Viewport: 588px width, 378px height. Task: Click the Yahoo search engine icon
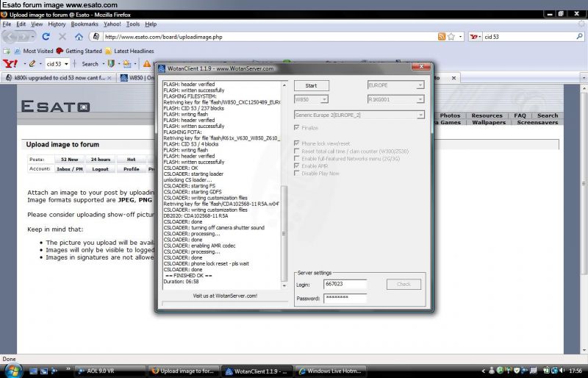[474, 37]
